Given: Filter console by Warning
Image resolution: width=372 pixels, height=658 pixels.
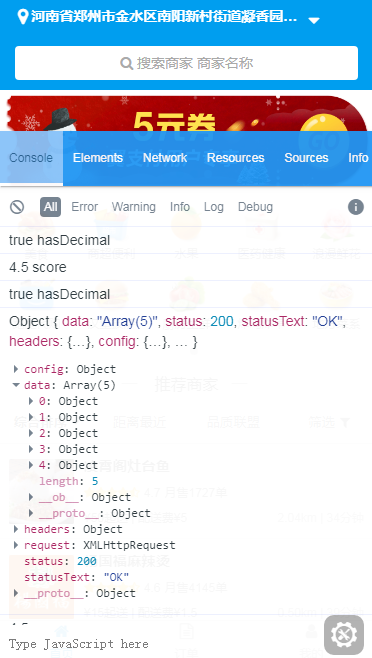Looking at the screenshot, I should pos(134,207).
